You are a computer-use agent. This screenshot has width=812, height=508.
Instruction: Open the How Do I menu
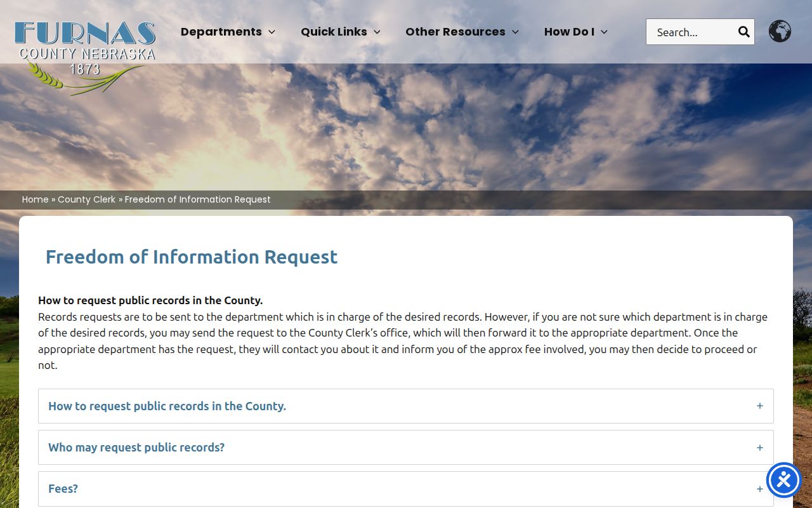coord(576,32)
